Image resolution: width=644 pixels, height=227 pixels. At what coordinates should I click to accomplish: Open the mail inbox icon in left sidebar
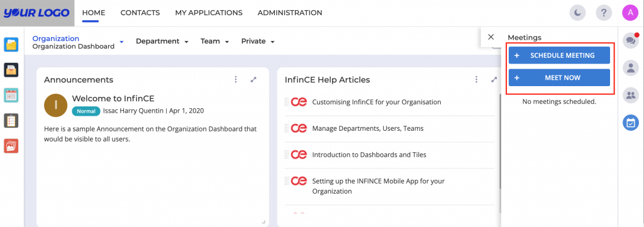coord(11,70)
